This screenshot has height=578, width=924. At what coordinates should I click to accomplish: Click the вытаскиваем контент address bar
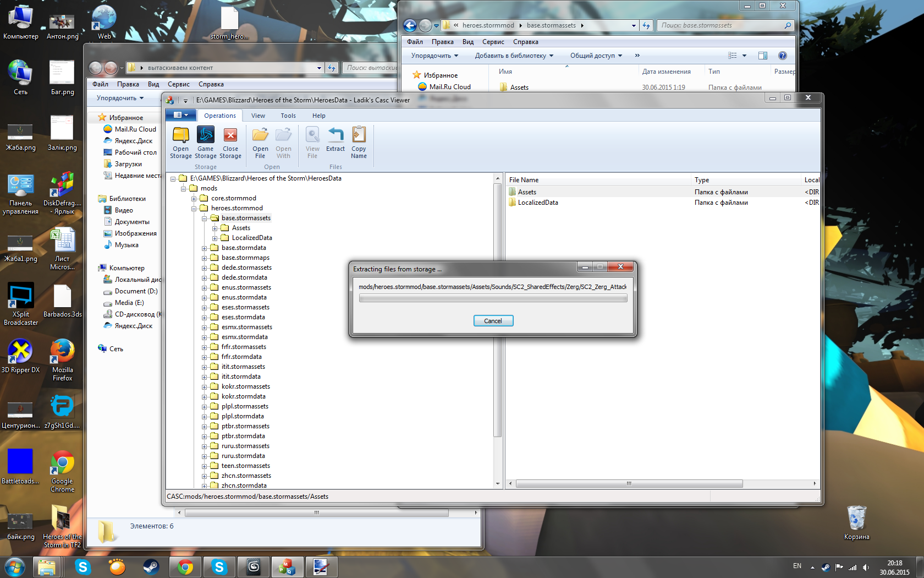(x=225, y=68)
